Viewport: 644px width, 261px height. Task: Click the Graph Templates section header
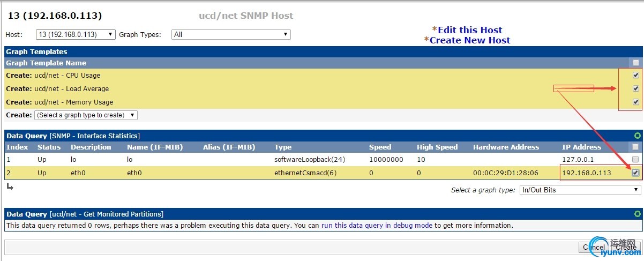[36, 52]
